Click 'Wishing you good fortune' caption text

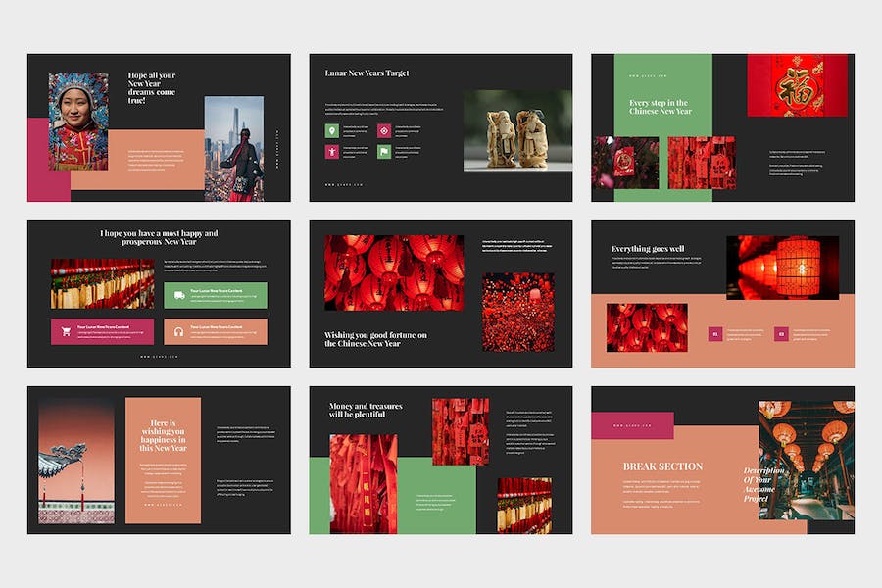pyautogui.click(x=376, y=339)
